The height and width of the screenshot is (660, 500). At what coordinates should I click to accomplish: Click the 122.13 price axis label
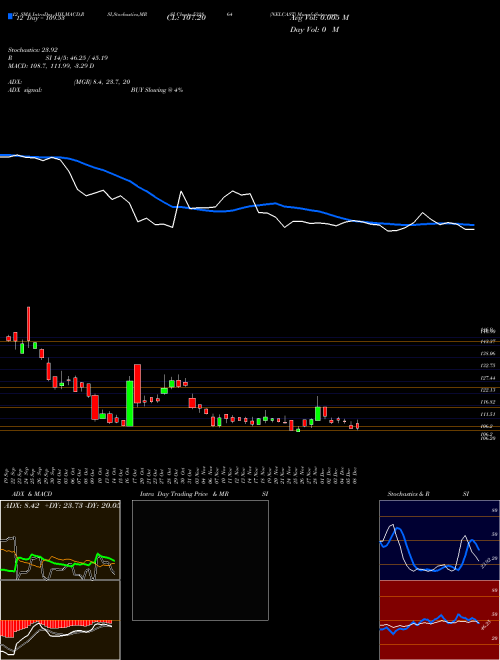(489, 390)
